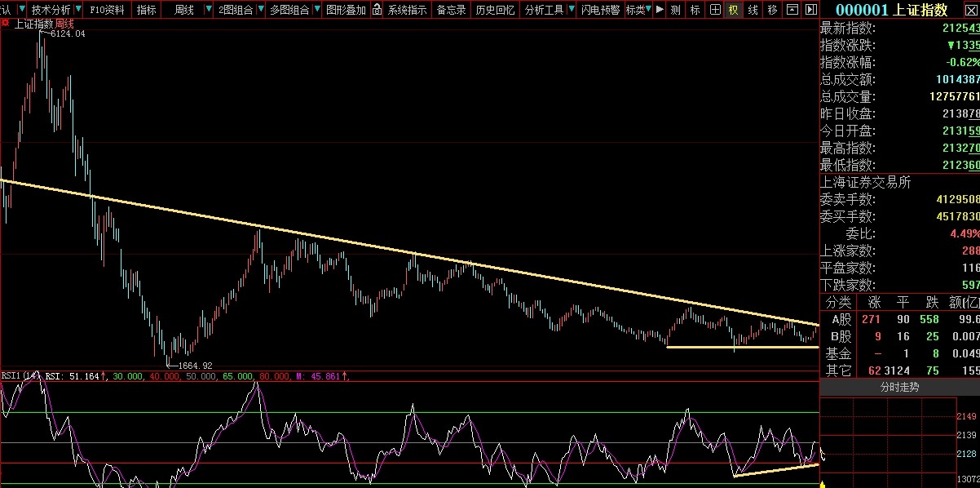Viewport: 980px width, 488px height.
Task: Open the 分析工具 menu
Action: tap(544, 10)
